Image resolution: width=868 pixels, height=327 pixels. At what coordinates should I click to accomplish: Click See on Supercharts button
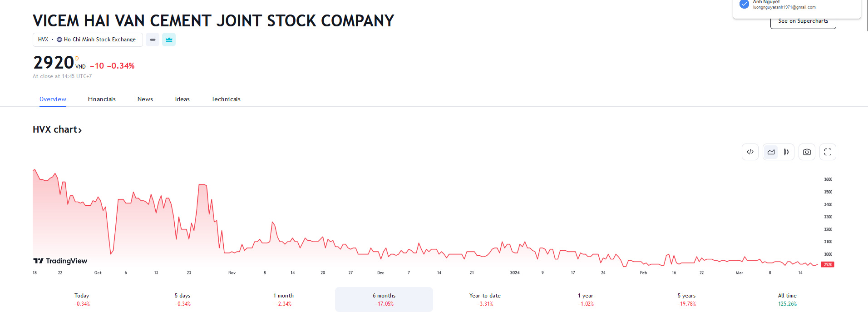(x=803, y=21)
